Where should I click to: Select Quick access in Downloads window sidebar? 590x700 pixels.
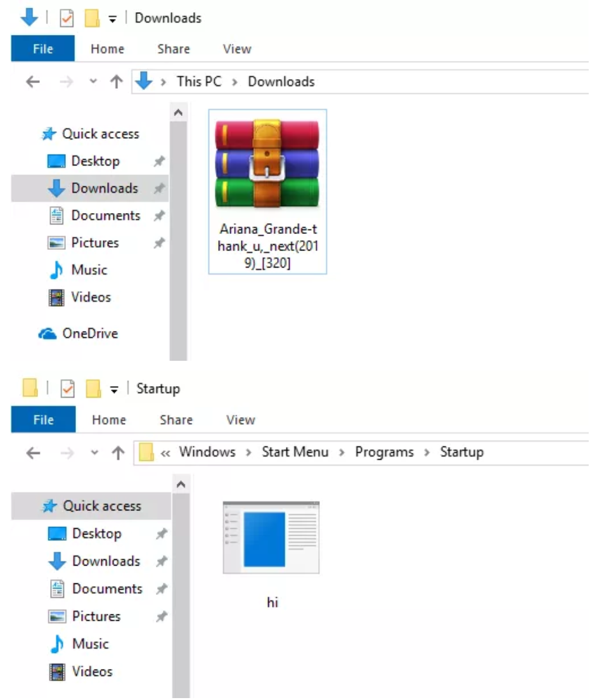[x=90, y=134]
